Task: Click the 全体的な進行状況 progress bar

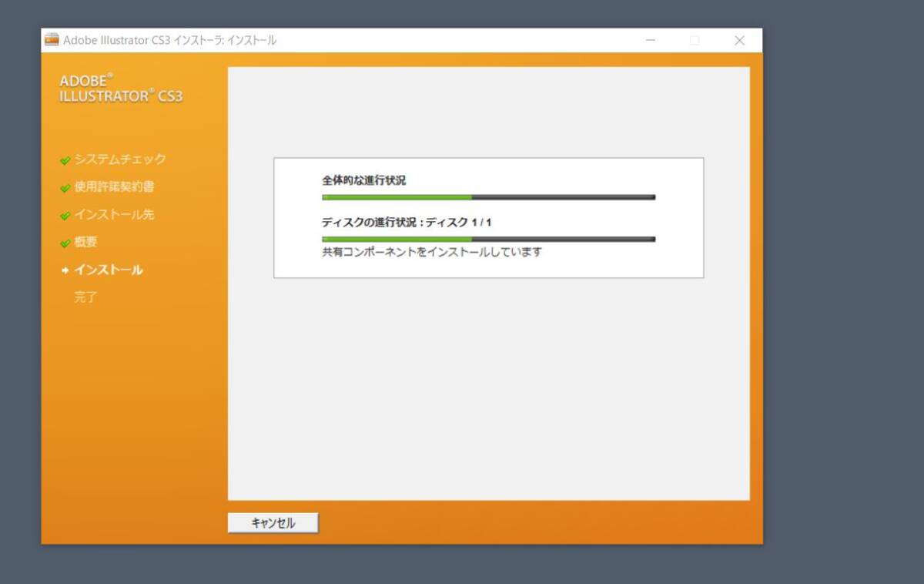Action: (488, 197)
